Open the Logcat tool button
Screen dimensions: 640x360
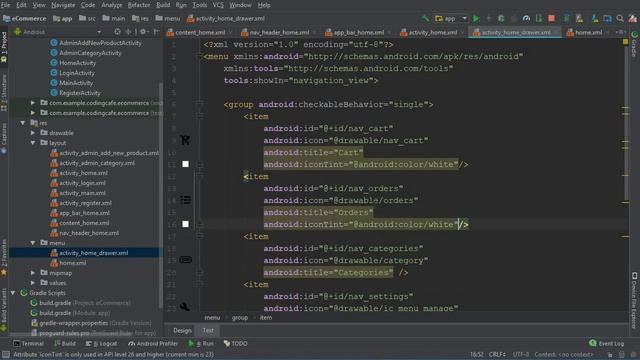pyautogui.click(x=101, y=344)
